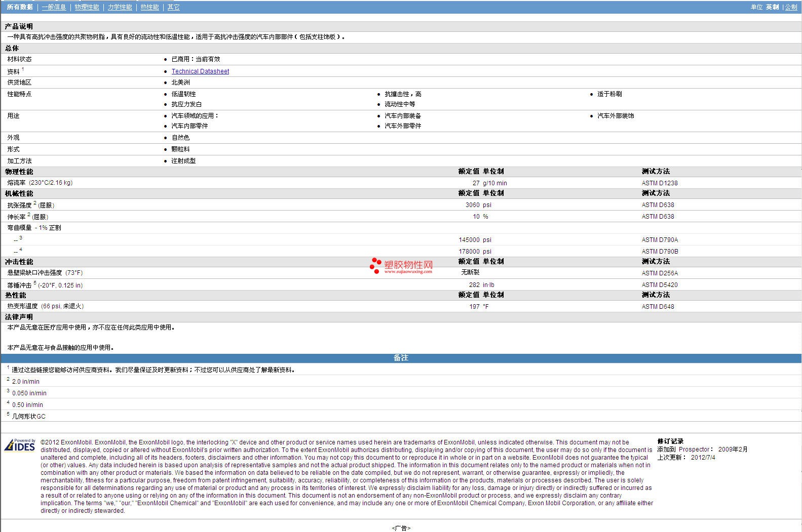Click the 备注 notes header bar
802x532 pixels.
pos(401,358)
